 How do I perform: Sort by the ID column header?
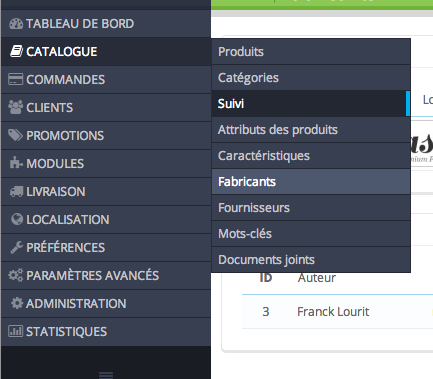tap(266, 278)
